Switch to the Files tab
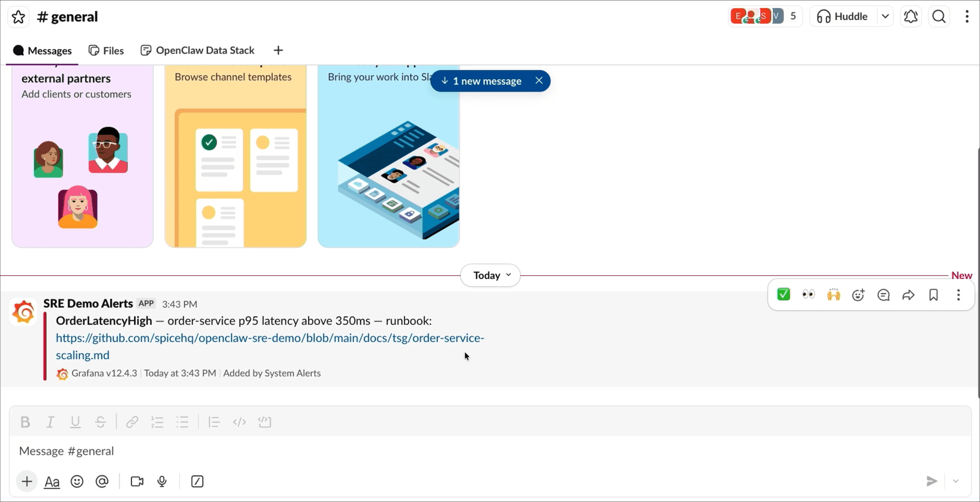Screen dimensions: 980x502 tap(106, 51)
